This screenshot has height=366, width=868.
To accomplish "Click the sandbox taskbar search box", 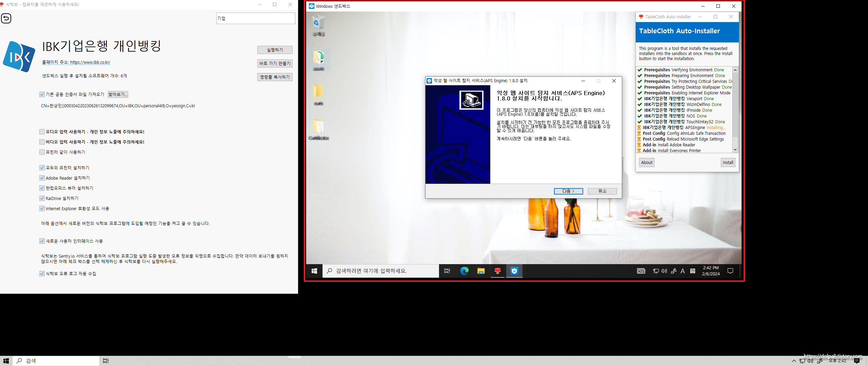I will point(381,271).
